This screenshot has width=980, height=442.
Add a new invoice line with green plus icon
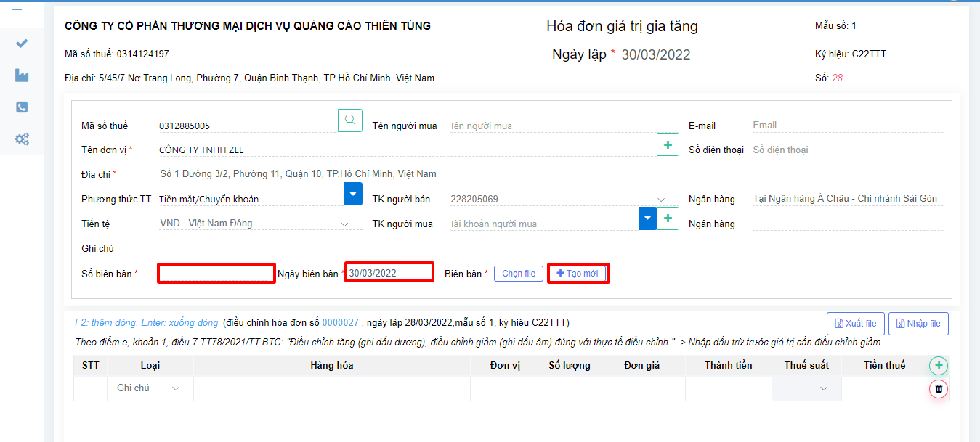click(x=938, y=365)
